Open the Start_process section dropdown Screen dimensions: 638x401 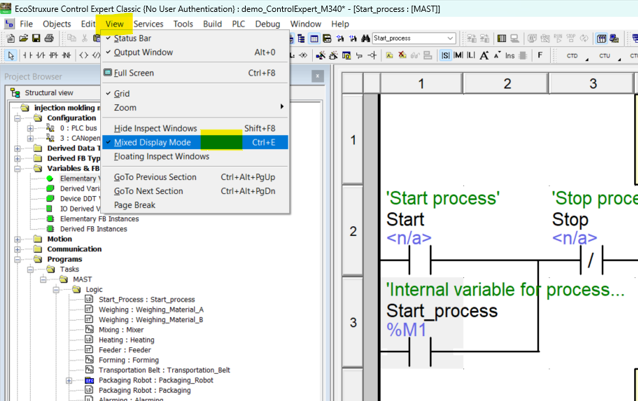(x=450, y=38)
